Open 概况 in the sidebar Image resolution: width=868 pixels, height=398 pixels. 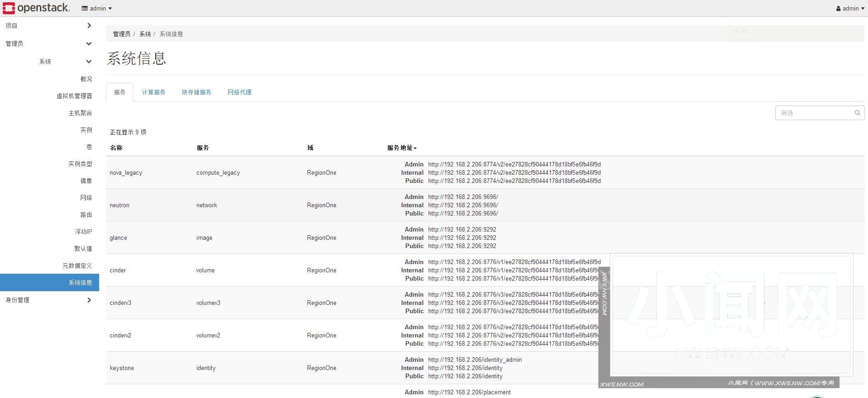(86, 79)
